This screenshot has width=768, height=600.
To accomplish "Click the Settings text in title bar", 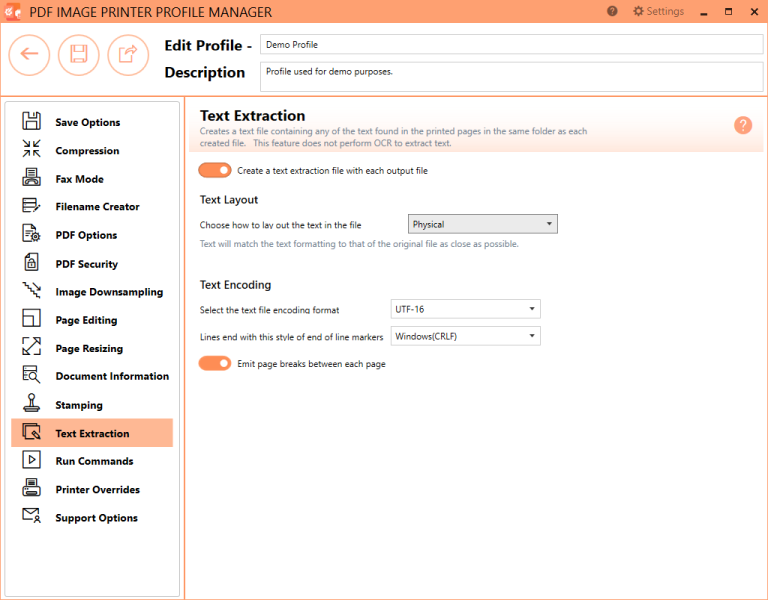I will (x=665, y=11).
